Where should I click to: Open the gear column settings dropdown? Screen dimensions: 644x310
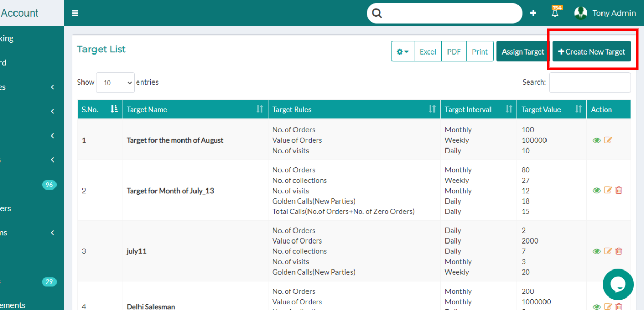point(403,51)
